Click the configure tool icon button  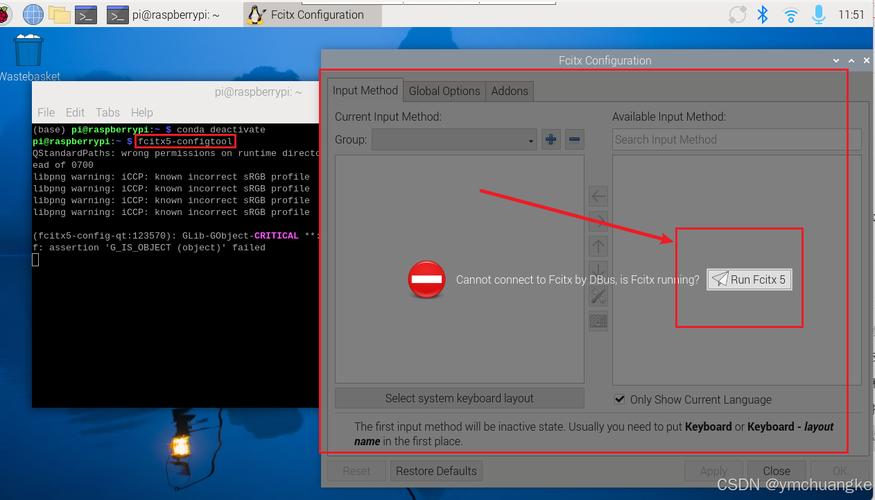point(598,296)
